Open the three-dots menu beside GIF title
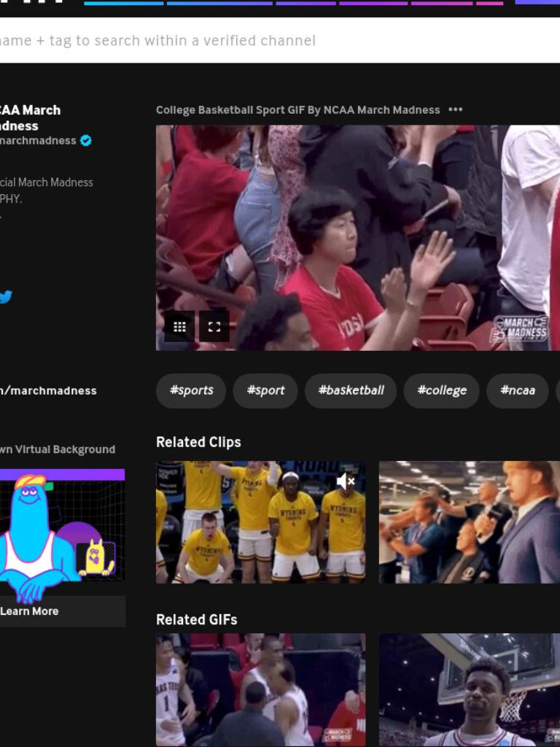 tap(455, 109)
